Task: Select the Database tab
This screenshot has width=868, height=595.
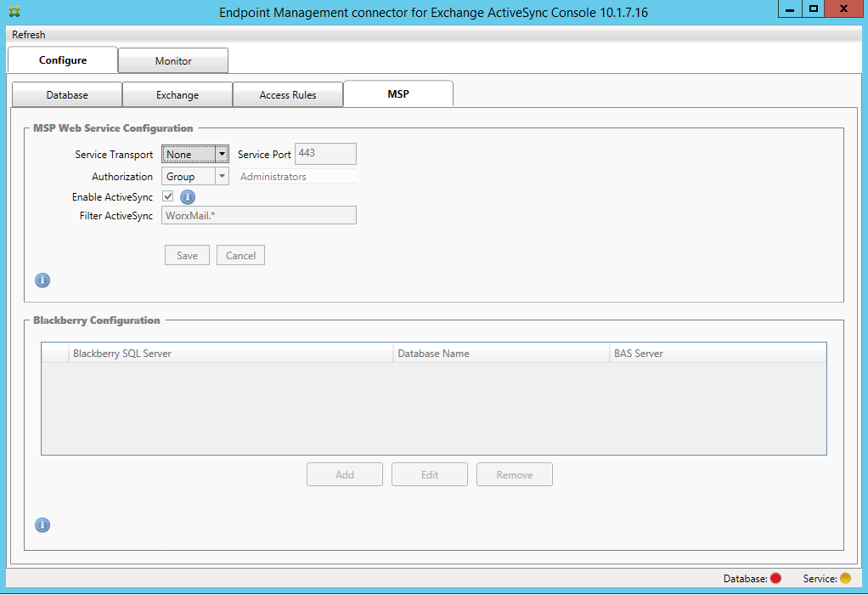Action: tap(67, 95)
